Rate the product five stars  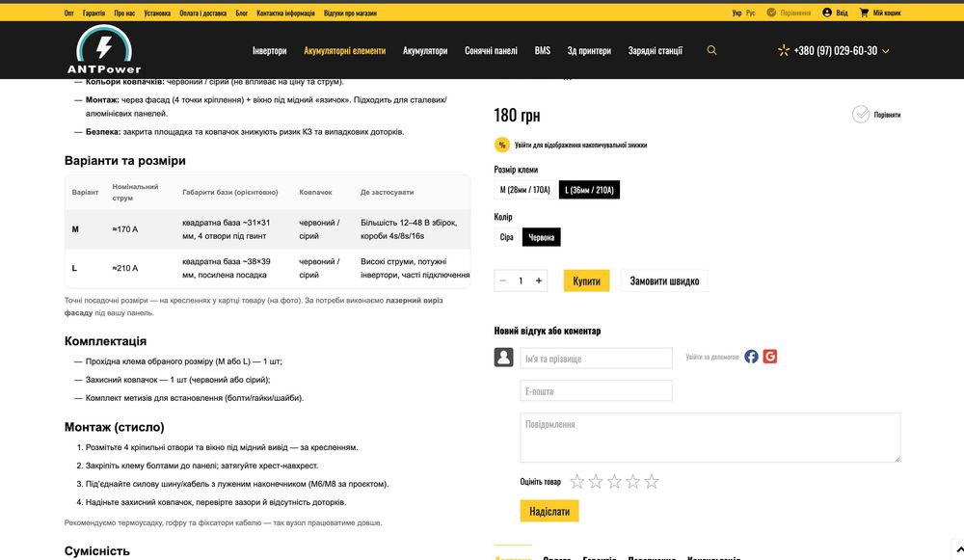[652, 481]
